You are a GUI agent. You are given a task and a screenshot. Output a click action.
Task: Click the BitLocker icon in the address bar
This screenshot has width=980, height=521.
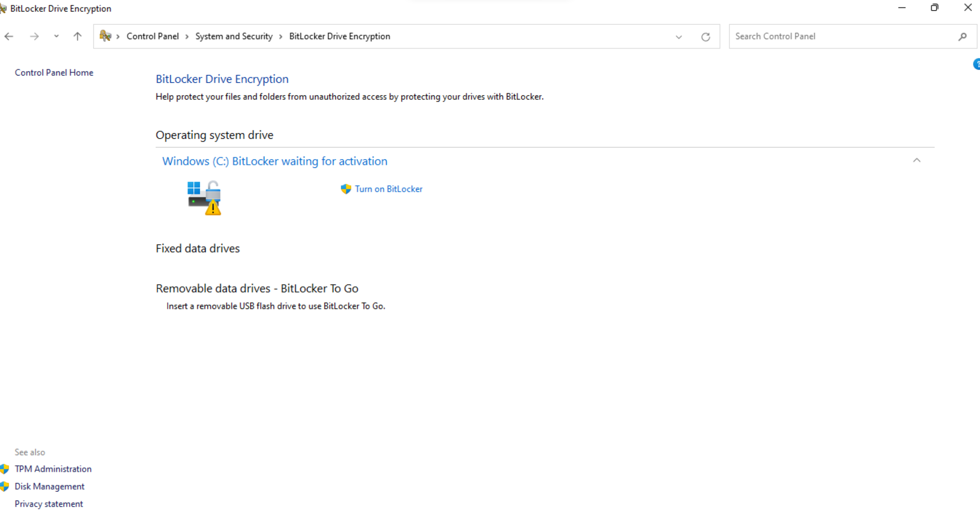pyautogui.click(x=105, y=36)
